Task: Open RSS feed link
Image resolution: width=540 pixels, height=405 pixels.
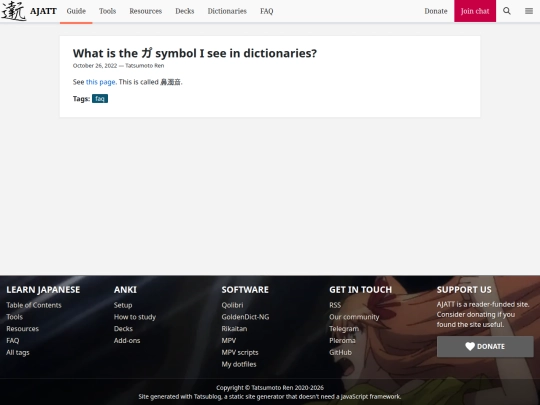Action: pyautogui.click(x=335, y=305)
